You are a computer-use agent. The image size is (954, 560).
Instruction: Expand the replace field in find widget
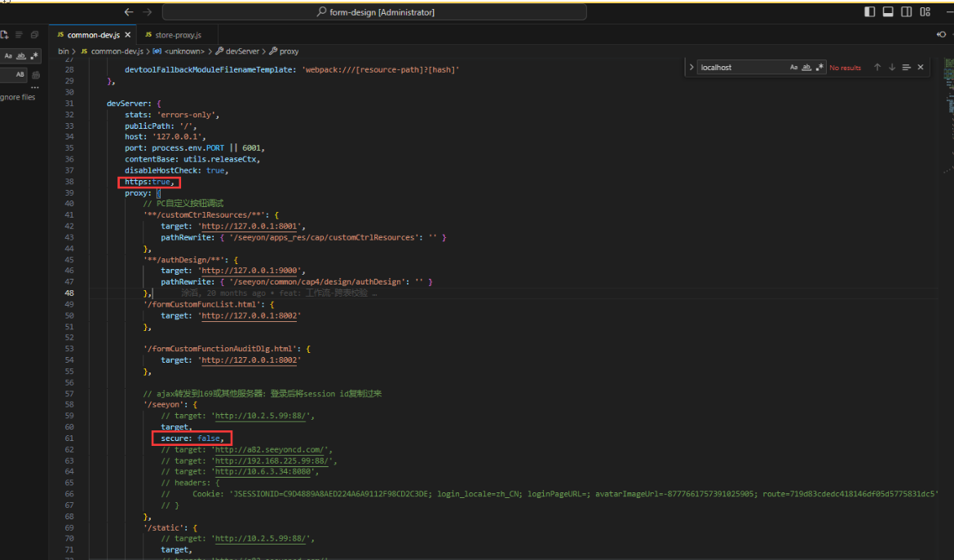click(x=692, y=68)
